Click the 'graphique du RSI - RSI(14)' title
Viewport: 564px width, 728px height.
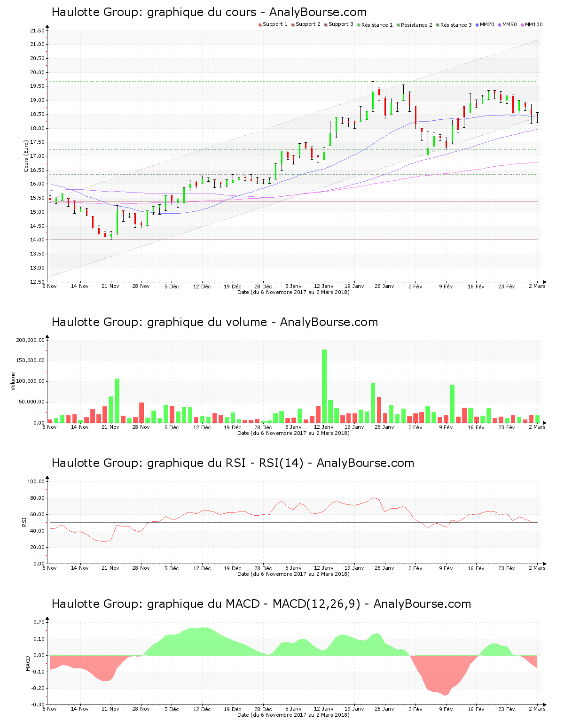tap(233, 463)
